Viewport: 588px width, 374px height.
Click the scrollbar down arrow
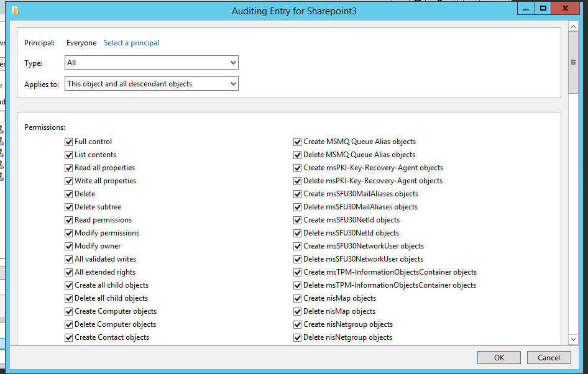[574, 339]
